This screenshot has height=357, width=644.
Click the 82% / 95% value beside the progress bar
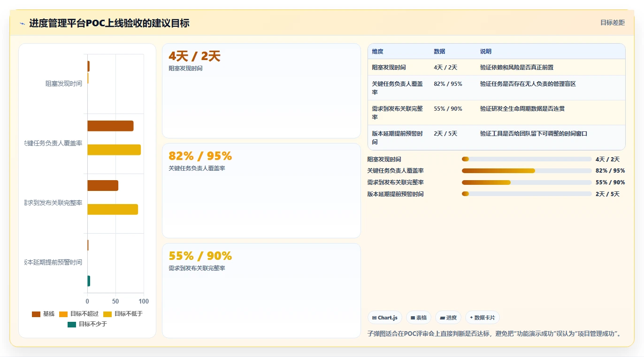pos(610,171)
